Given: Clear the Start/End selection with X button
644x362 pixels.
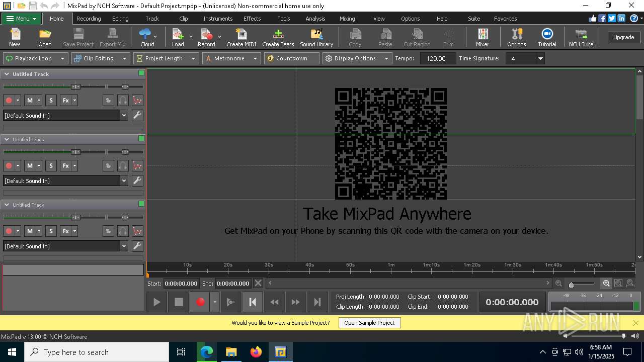Looking at the screenshot, I should coord(258,283).
